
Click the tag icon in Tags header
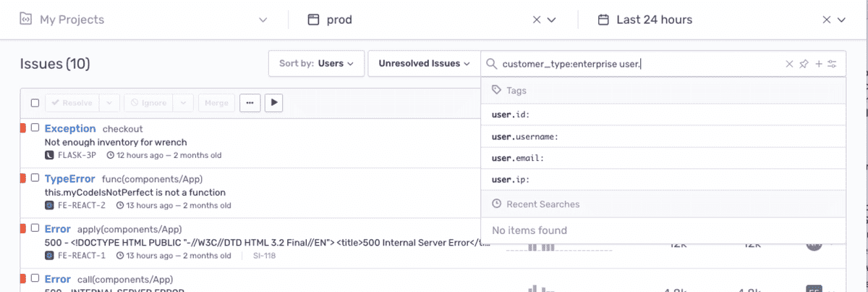[x=496, y=91]
